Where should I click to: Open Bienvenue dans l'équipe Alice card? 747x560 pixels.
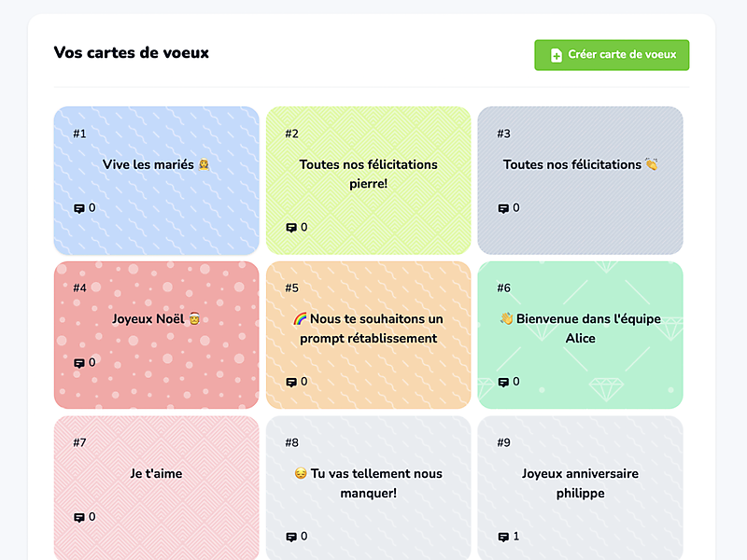[580, 335]
